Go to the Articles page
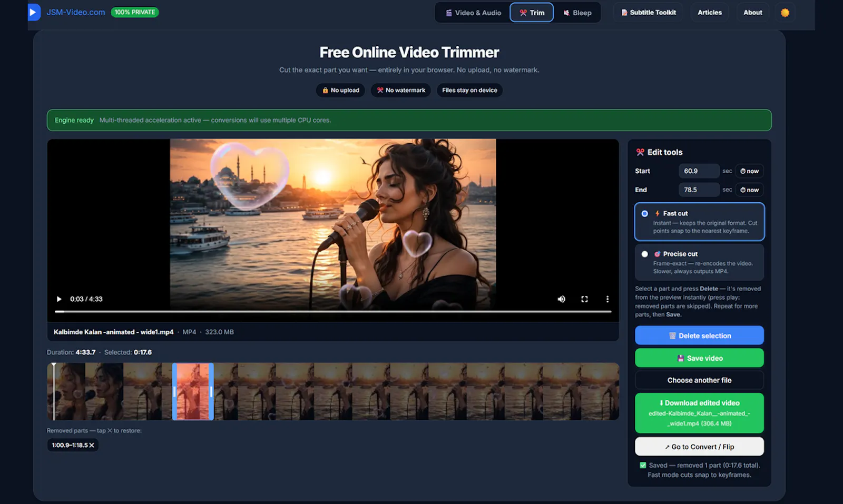This screenshot has height=504, width=843. coord(710,13)
